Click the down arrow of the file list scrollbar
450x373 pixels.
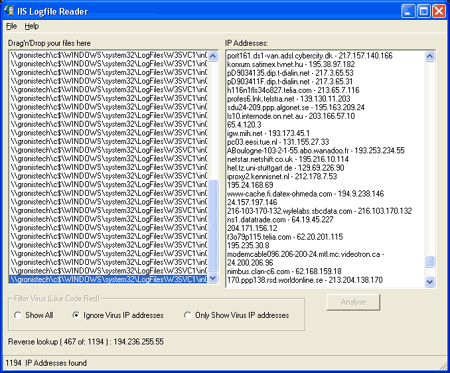click(213, 278)
